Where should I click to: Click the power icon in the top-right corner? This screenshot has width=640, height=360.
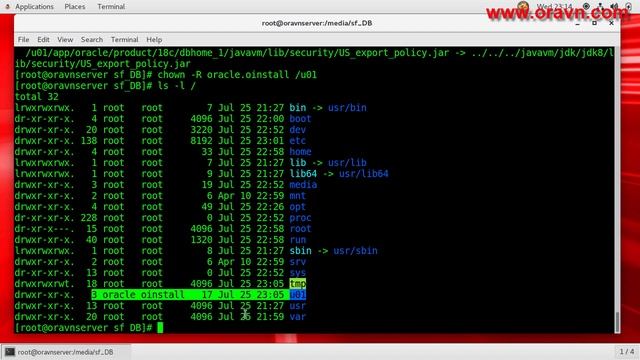628,7
